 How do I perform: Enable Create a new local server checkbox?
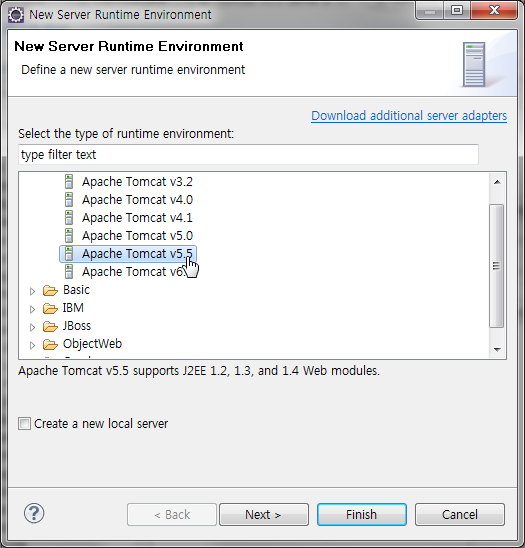pyautogui.click(x=24, y=424)
